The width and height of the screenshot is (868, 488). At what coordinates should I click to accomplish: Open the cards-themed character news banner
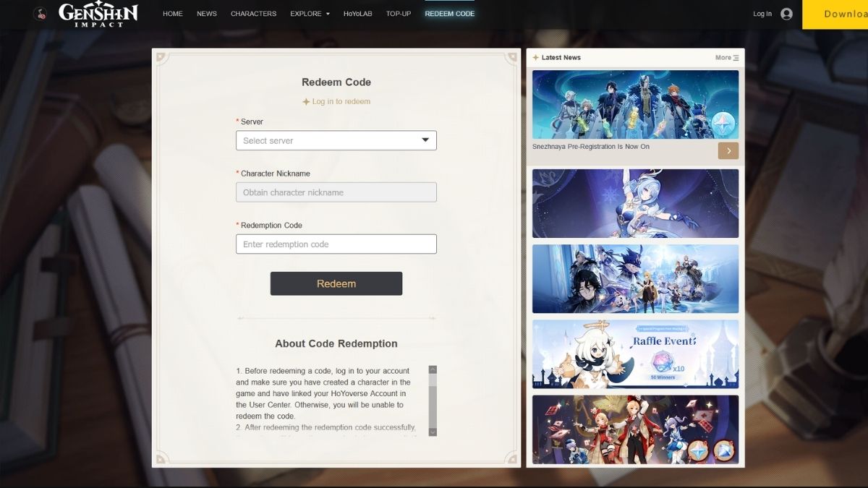click(636, 429)
